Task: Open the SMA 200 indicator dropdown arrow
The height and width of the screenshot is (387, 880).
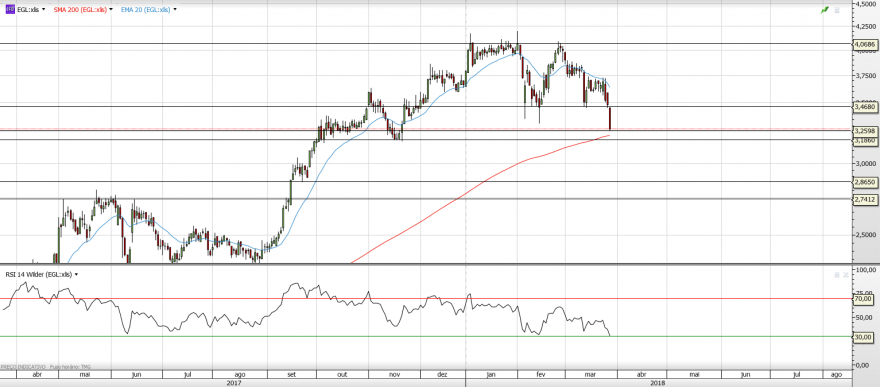Action: point(111,10)
